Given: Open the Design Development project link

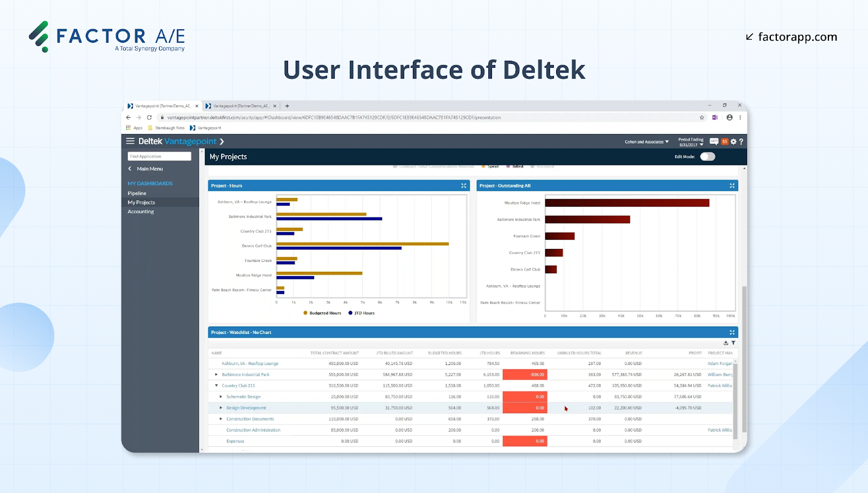Looking at the screenshot, I should (x=247, y=407).
